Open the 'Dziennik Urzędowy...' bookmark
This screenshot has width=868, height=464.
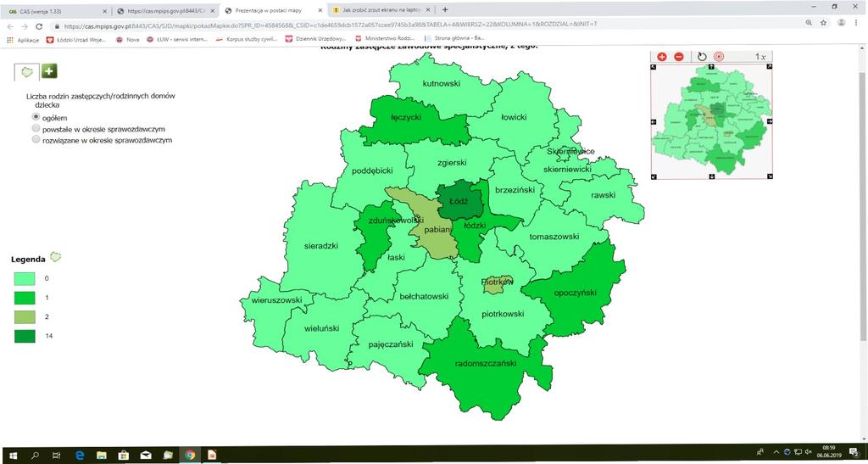(x=315, y=39)
